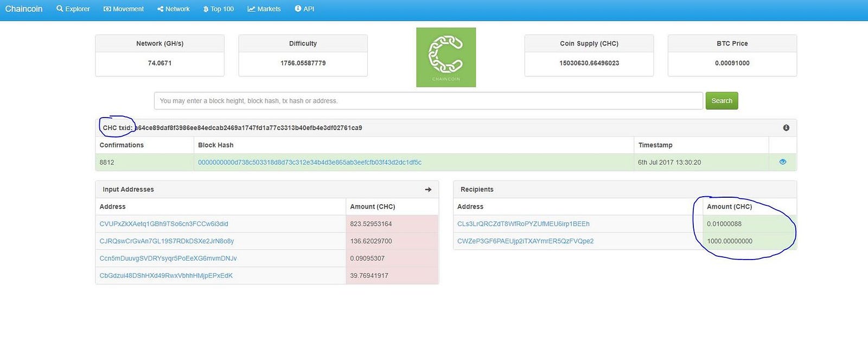
Task: Select input amount 0.09095307
Action: tap(367, 258)
